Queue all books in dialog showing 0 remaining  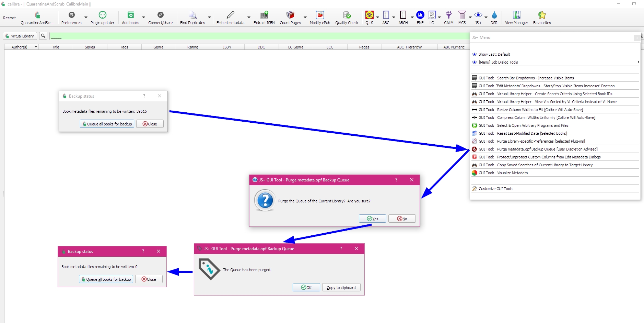pyautogui.click(x=106, y=279)
